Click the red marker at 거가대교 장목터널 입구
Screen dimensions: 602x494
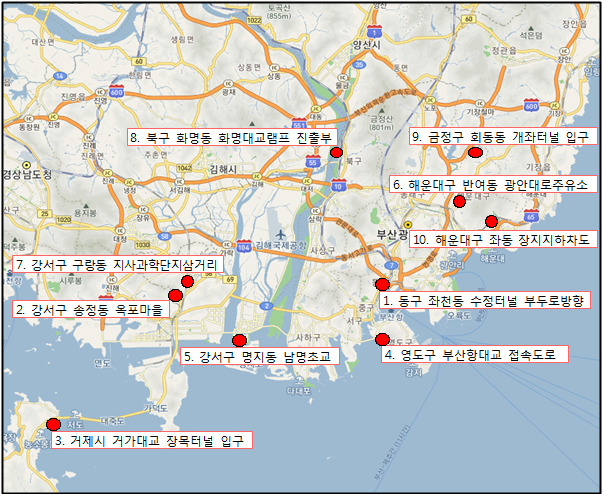54,424
